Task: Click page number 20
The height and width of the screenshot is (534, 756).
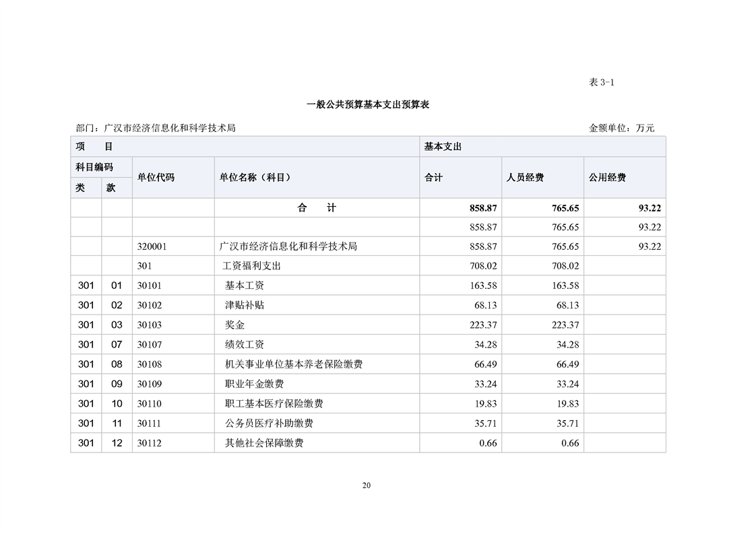Action: [367, 486]
